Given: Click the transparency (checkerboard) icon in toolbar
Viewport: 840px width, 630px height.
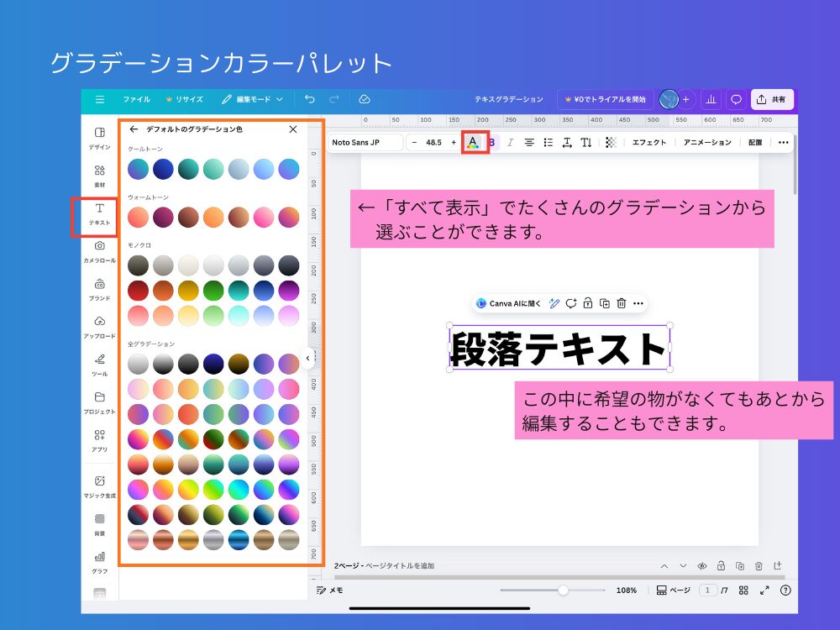Looking at the screenshot, I should click(610, 142).
